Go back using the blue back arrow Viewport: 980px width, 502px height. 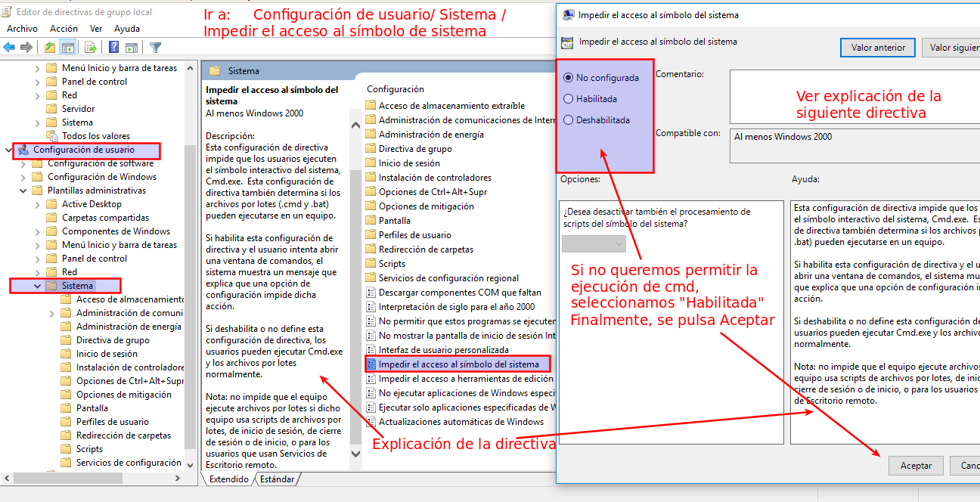coord(9,48)
